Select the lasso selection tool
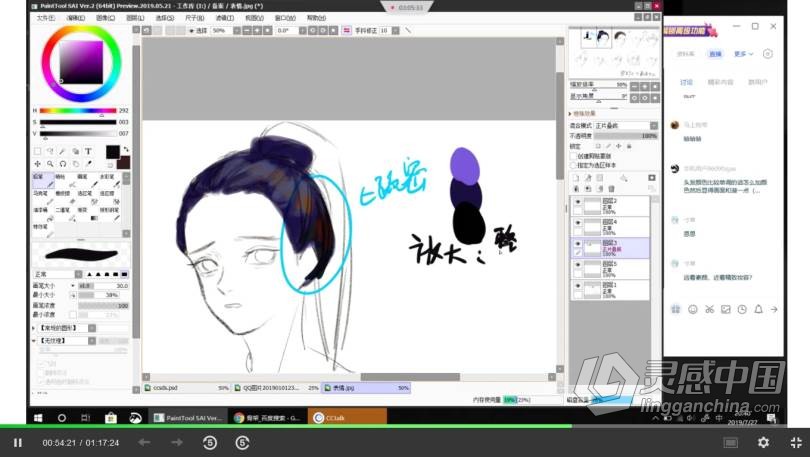The width and height of the screenshot is (810, 457). [x=50, y=151]
